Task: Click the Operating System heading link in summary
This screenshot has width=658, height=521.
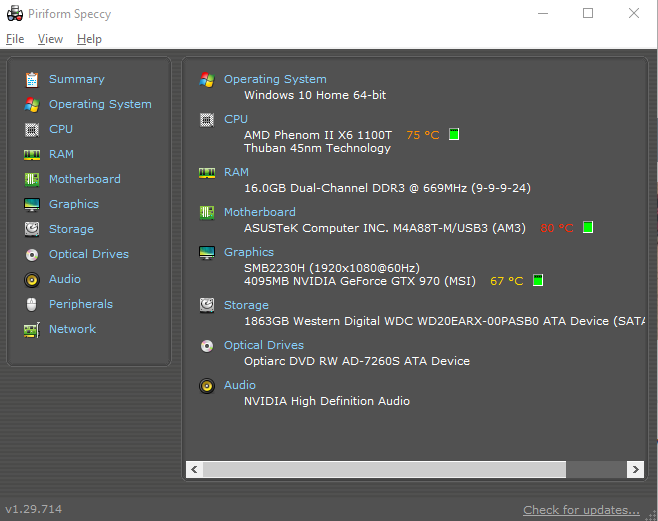Action: tap(275, 79)
